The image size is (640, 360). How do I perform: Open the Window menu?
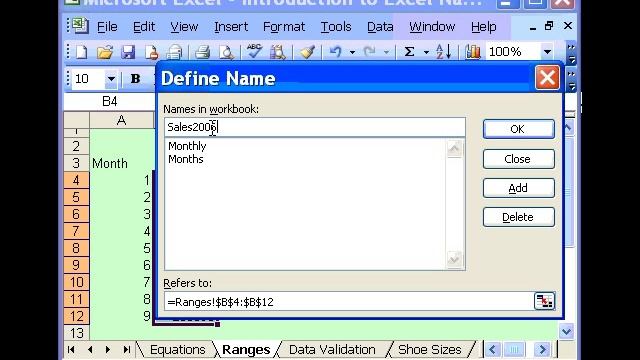pos(432,27)
